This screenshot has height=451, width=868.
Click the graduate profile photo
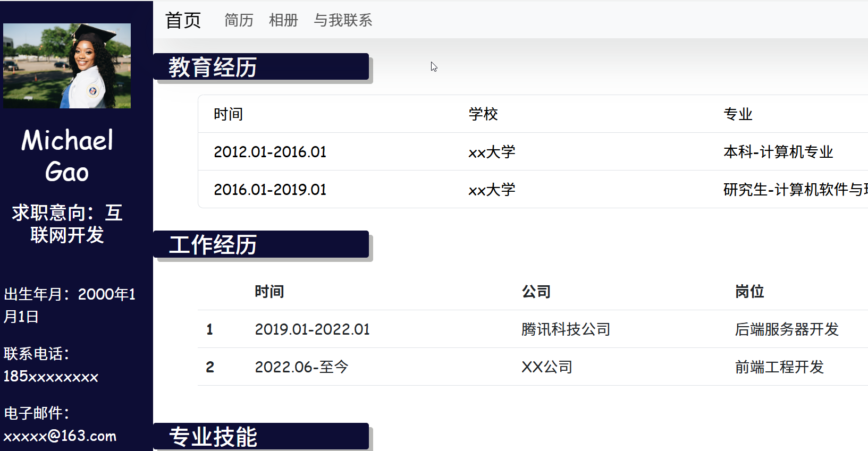pyautogui.click(x=67, y=66)
